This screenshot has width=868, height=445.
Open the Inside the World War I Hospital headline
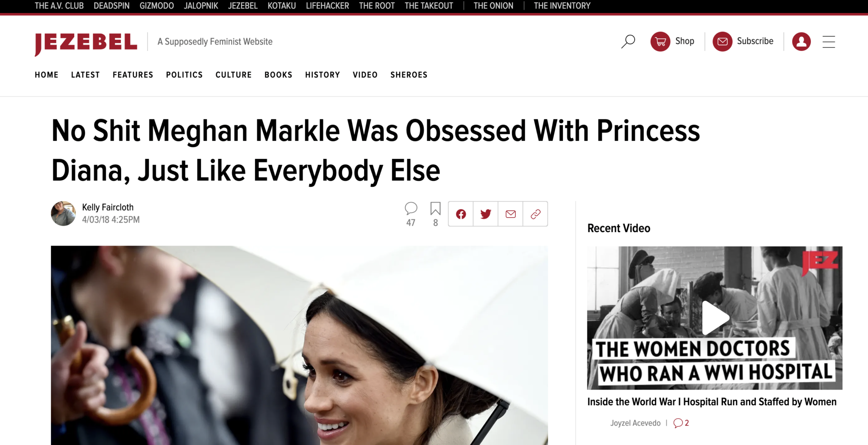[712, 402]
